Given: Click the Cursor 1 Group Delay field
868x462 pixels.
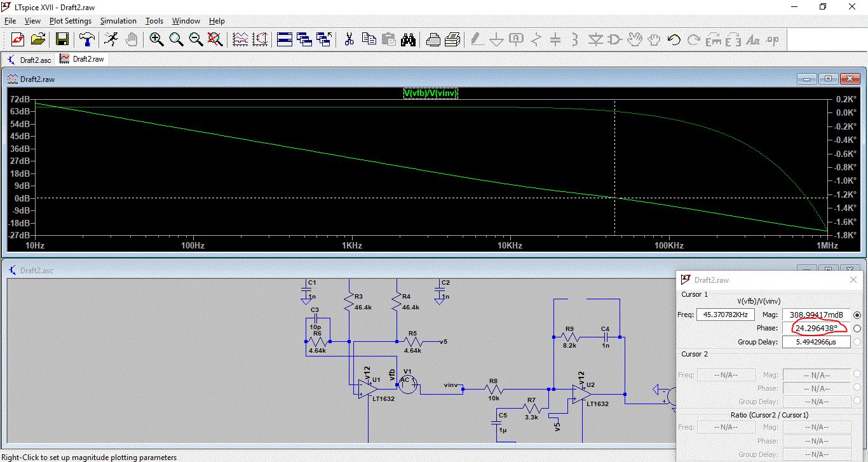Looking at the screenshot, I should pyautogui.click(x=817, y=342).
